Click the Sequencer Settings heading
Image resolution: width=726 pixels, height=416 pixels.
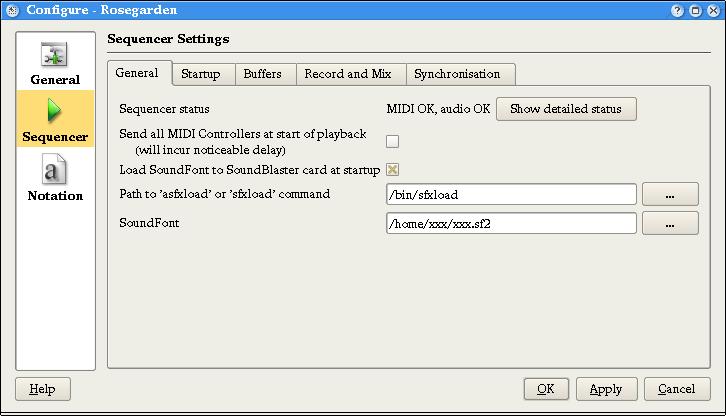pos(168,39)
